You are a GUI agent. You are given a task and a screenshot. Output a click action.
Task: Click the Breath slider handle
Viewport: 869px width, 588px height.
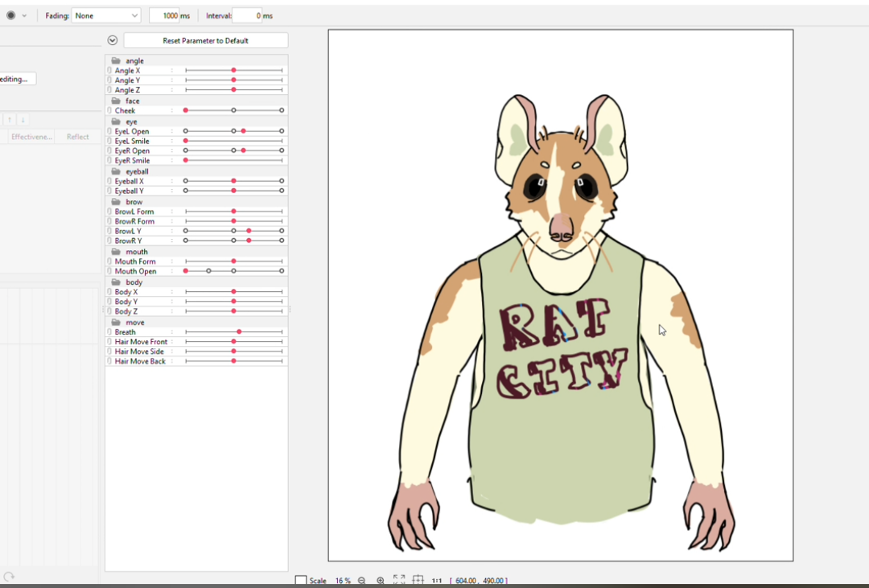pos(239,332)
